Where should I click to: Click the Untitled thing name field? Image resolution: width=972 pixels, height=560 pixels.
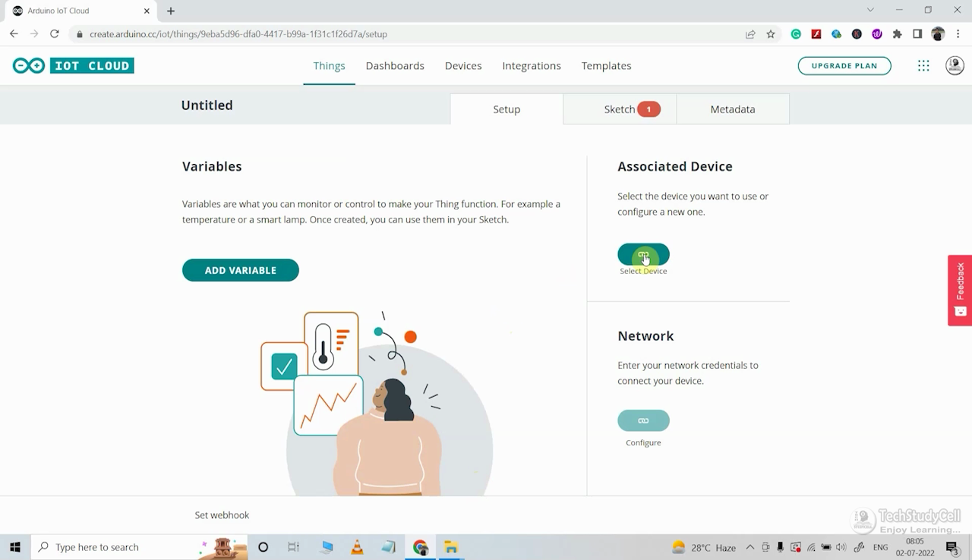tap(207, 105)
